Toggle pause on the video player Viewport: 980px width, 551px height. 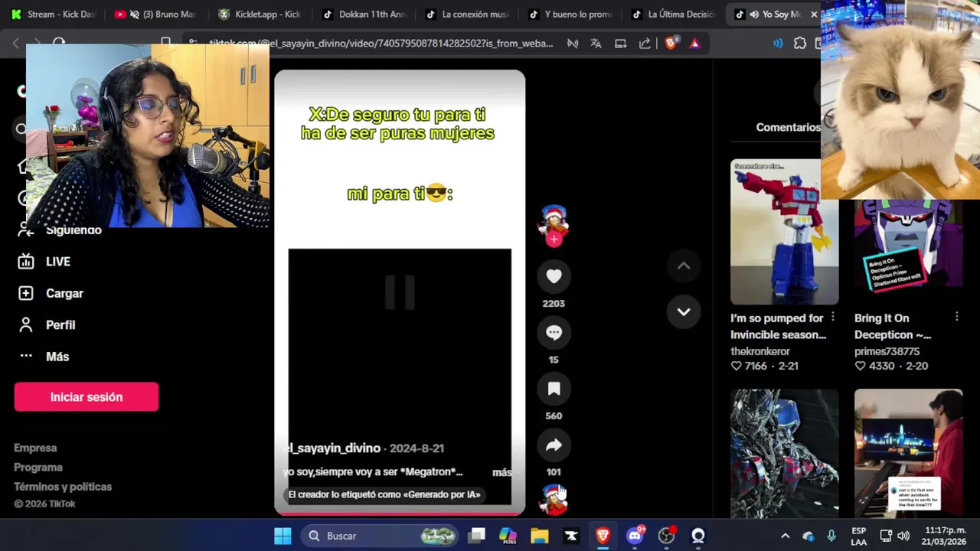pyautogui.click(x=400, y=292)
